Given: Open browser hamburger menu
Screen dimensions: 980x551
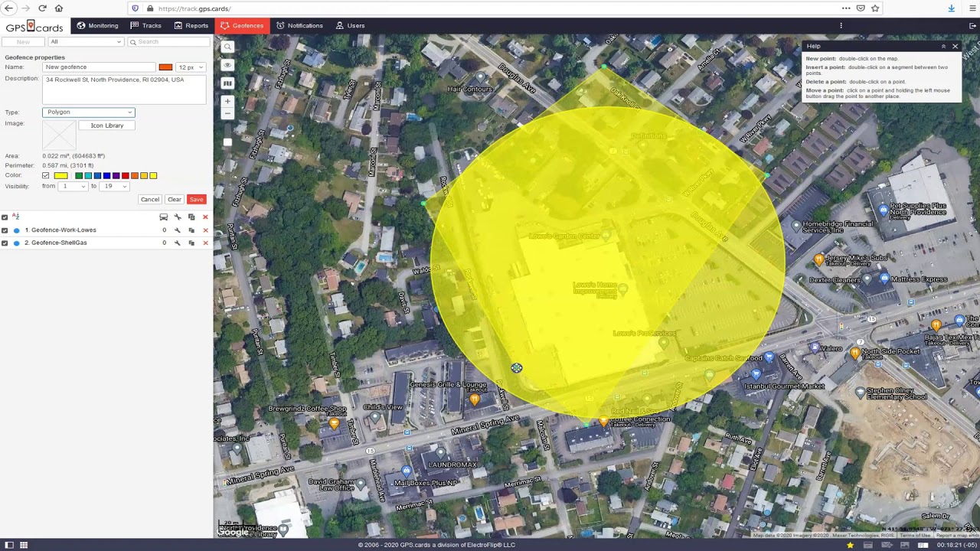Looking at the screenshot, I should [x=972, y=8].
